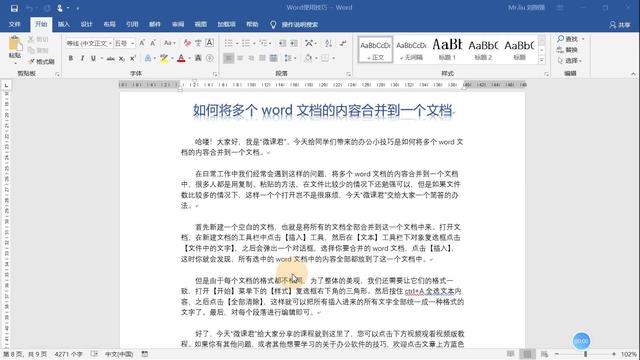Click the 102% zoom level
The height and width of the screenshot is (360, 640).
point(629,354)
